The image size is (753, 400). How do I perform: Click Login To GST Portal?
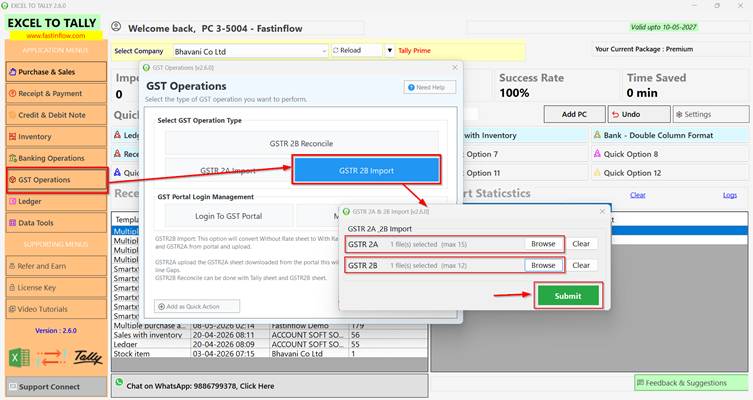click(x=229, y=216)
